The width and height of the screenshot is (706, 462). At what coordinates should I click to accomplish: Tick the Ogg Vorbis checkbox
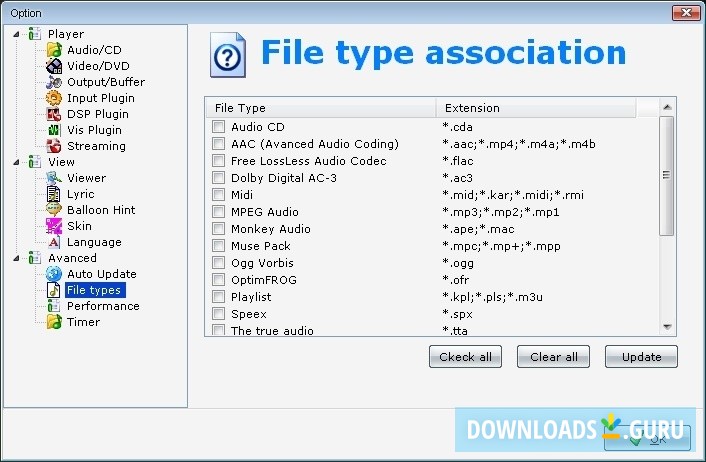[x=218, y=263]
